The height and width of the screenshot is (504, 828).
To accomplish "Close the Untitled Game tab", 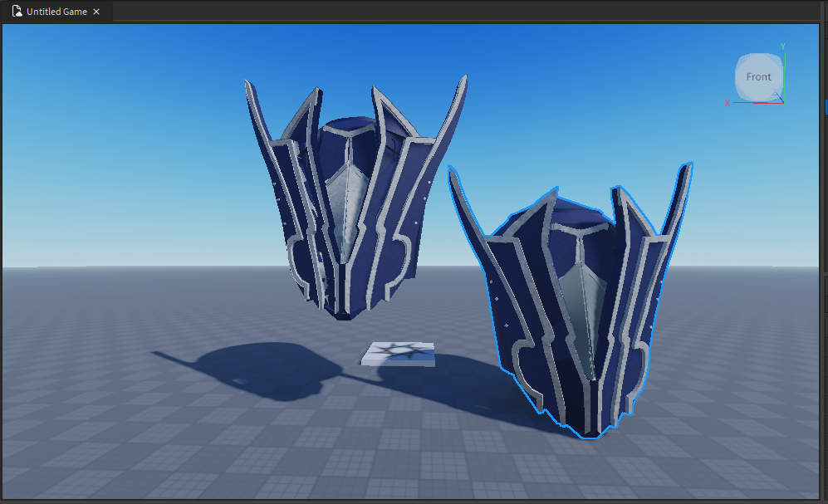I will [96, 12].
